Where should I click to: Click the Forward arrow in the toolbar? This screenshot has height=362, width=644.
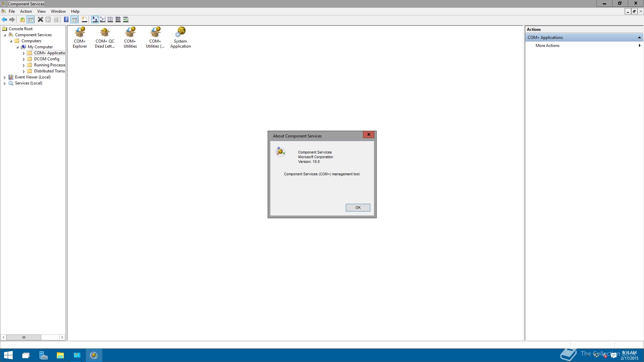[x=12, y=19]
